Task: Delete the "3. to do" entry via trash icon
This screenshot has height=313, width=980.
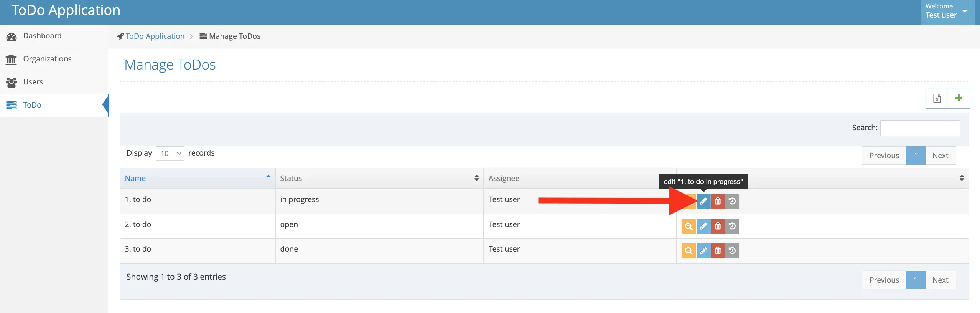Action: [x=718, y=251]
